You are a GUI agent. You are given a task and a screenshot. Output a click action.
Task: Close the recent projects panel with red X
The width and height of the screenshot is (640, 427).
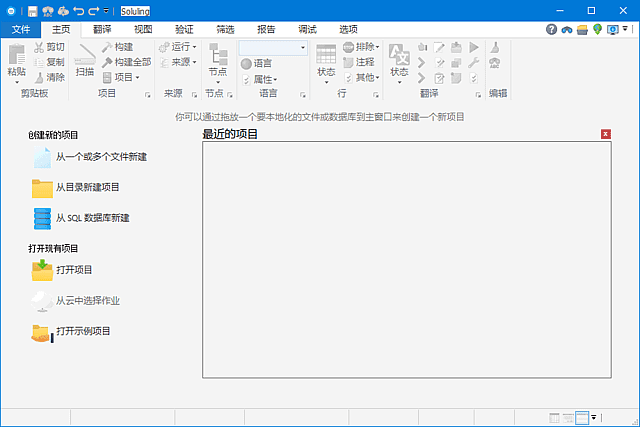point(605,134)
